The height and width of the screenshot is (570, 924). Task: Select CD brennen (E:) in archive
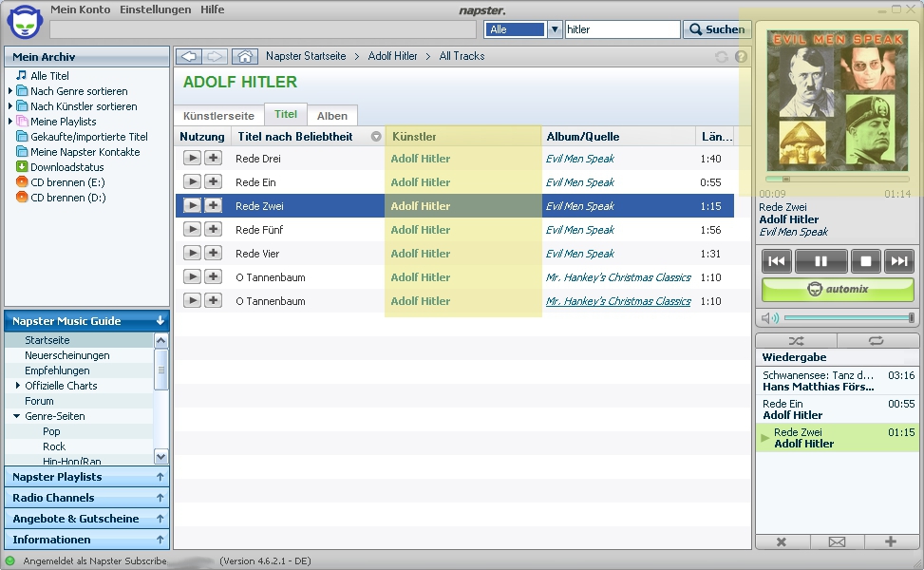[x=67, y=182]
